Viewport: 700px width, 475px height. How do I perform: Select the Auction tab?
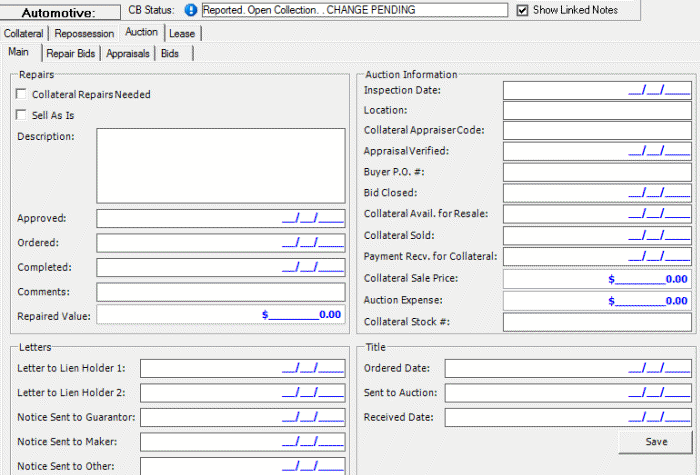142,32
